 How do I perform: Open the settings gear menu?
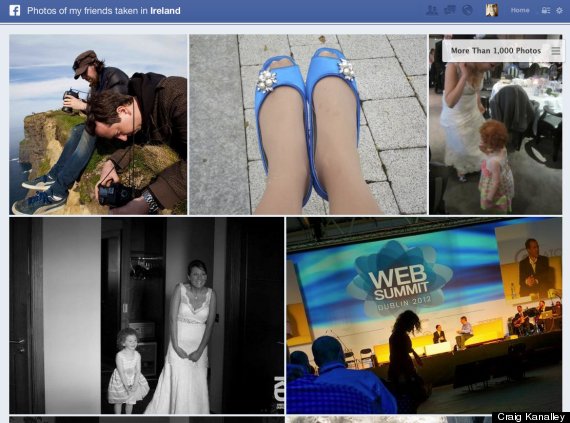(x=559, y=11)
